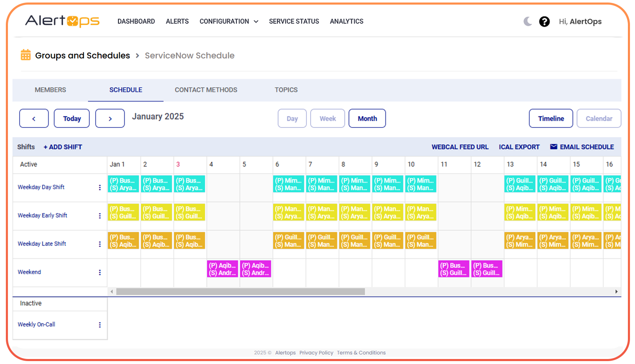
Task: Select the Jan 4 Weekend shift block
Action: tap(222, 269)
